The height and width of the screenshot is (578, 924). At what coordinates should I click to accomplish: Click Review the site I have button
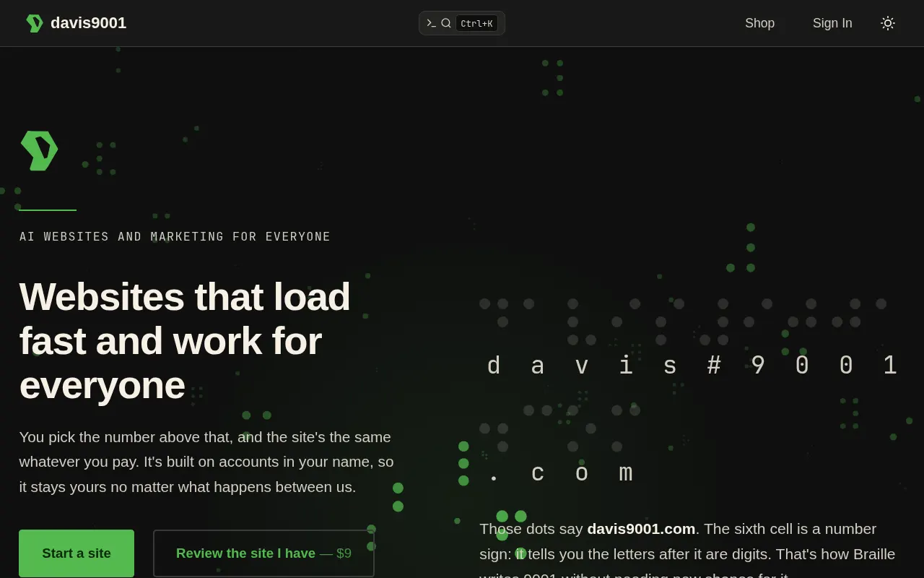(x=263, y=553)
